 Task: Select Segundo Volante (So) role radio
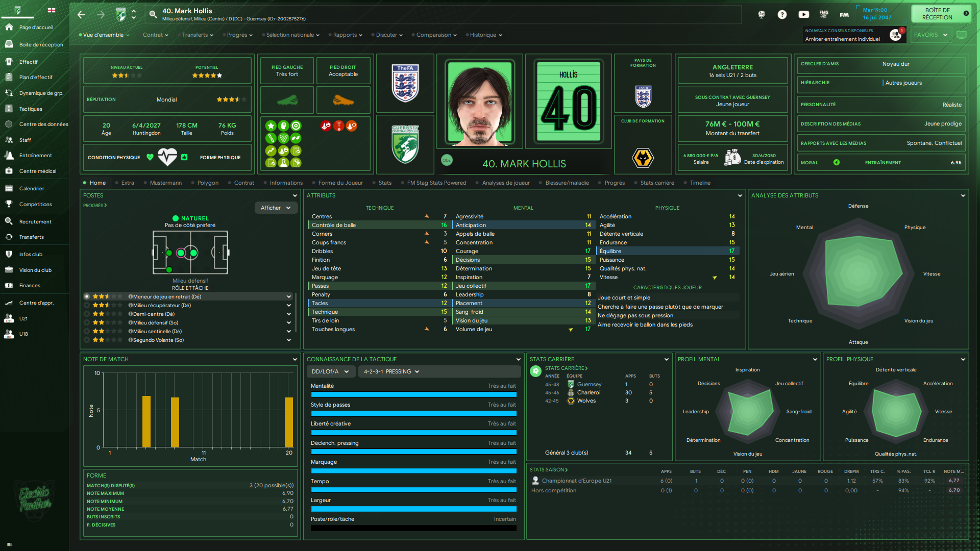(x=87, y=340)
